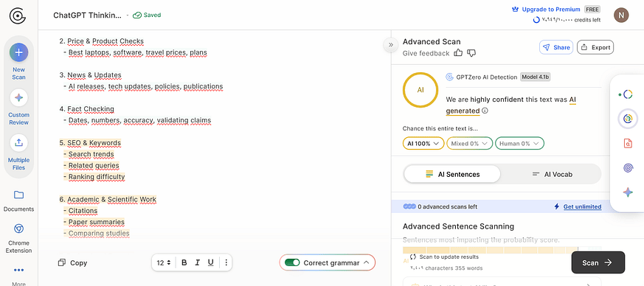Click '0 advanced scans left' notice
Screen dimensions: 644x286
(447, 207)
